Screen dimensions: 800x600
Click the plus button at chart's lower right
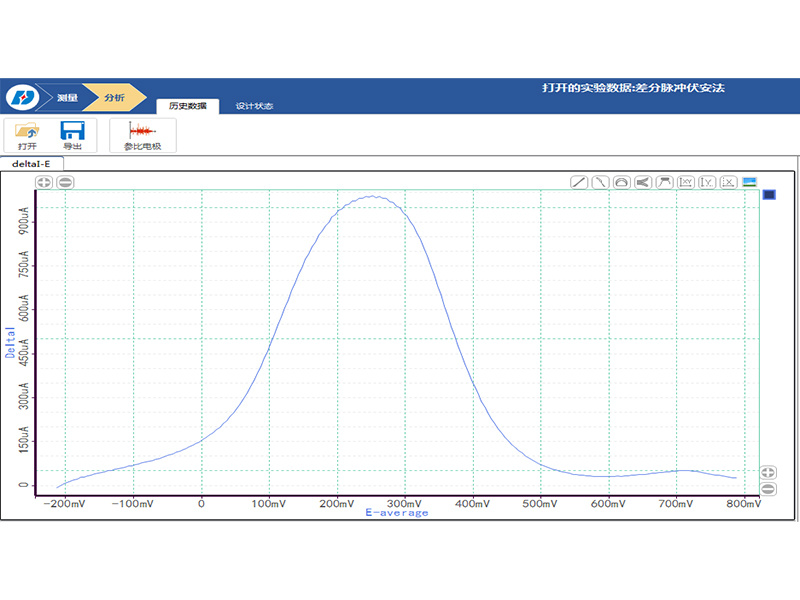[769, 472]
